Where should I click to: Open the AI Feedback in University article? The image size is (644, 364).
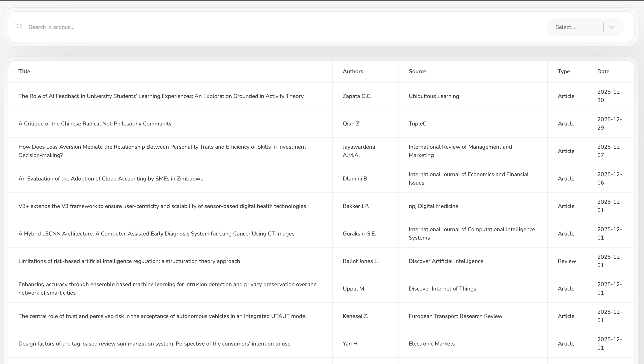161,96
